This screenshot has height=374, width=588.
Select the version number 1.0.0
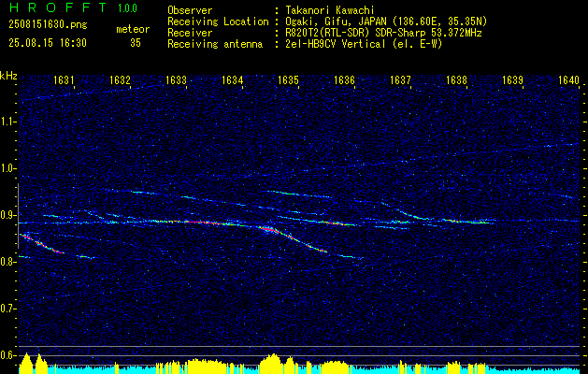point(127,7)
